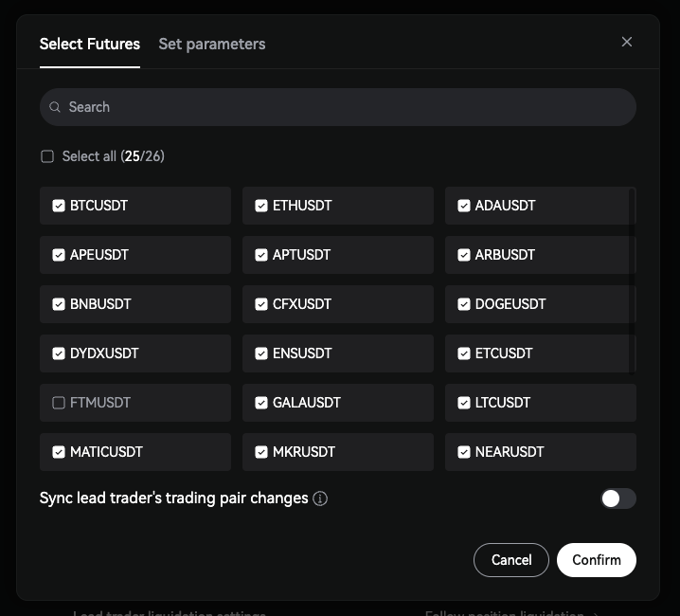Click the futures list scrollbar
This screenshot has height=616, width=680.
tap(632, 284)
